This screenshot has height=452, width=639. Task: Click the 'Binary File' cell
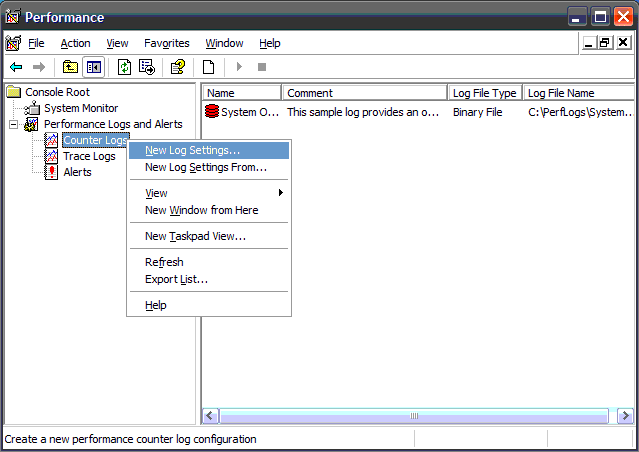pyautogui.click(x=478, y=112)
